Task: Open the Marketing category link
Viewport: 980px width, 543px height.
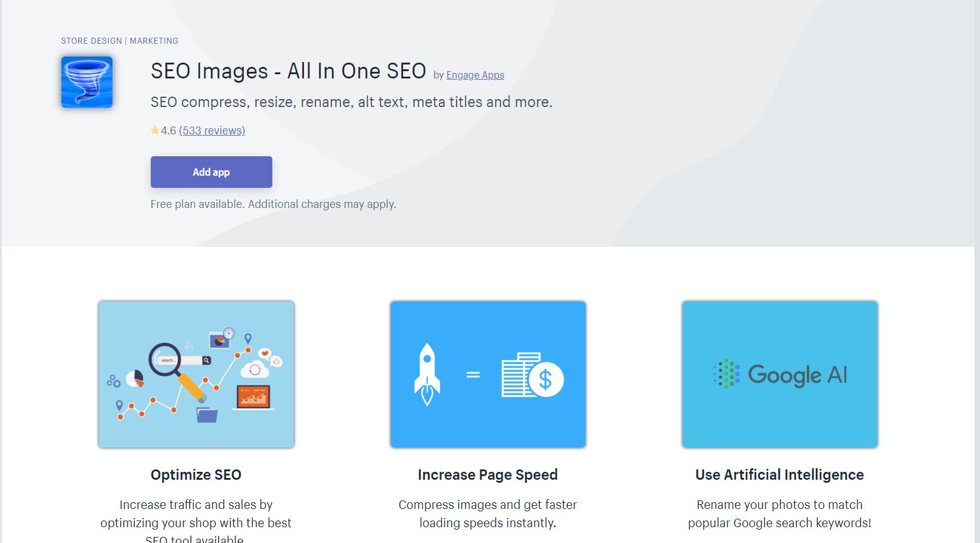Action: click(x=154, y=41)
